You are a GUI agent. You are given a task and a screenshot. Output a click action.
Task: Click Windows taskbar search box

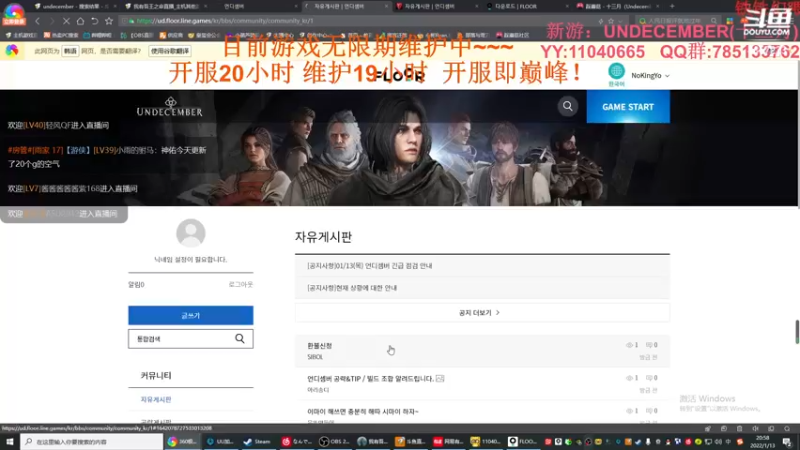92,441
